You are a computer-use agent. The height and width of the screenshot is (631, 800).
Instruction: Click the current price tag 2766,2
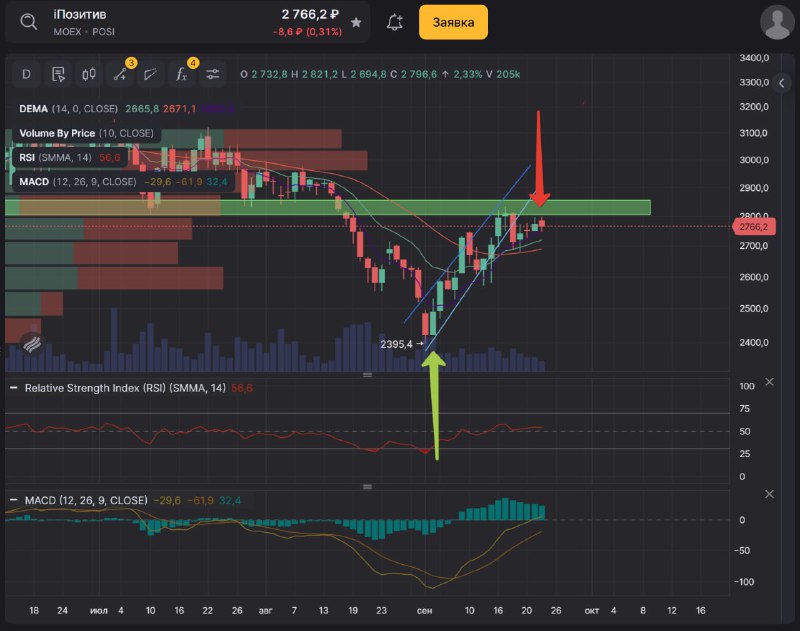tap(754, 226)
